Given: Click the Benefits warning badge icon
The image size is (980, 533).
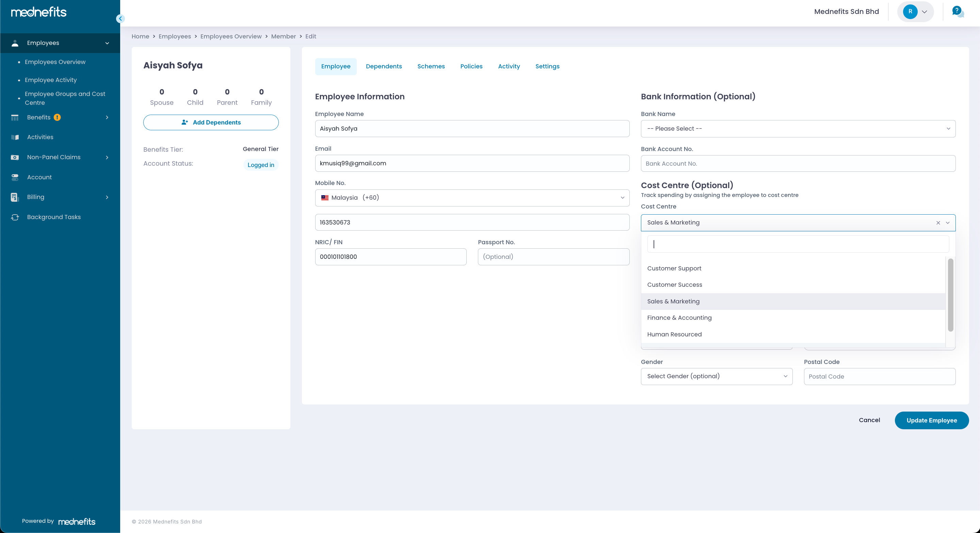Looking at the screenshot, I should (57, 117).
